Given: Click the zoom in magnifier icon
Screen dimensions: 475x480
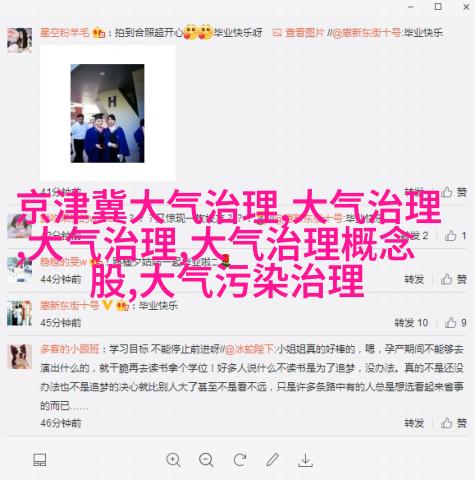Looking at the screenshot, I should 173,460.
